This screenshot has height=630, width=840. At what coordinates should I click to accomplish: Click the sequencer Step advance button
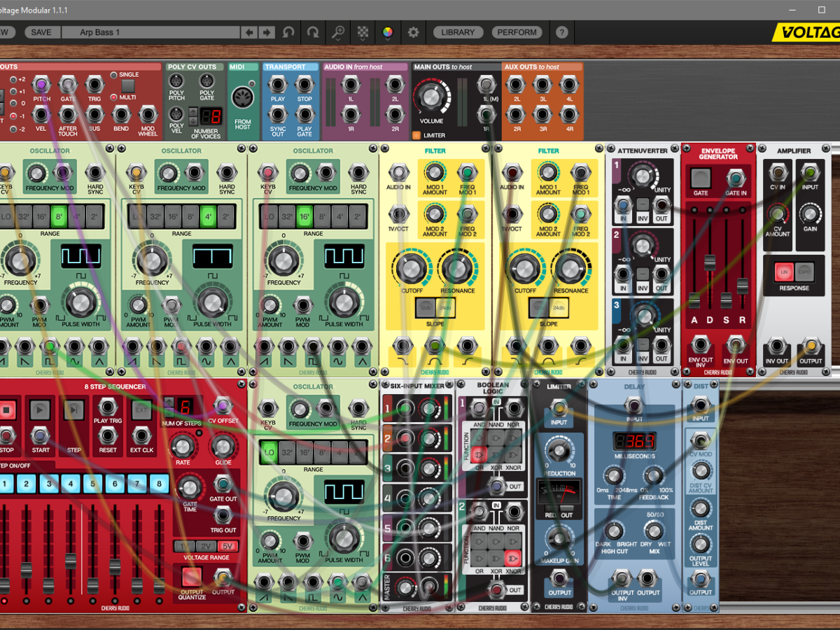click(x=74, y=411)
